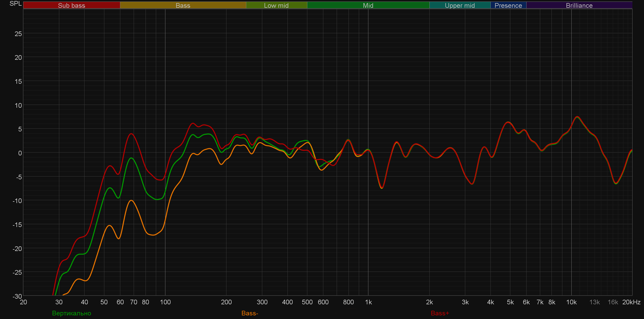Click the 0 dB SPL axis label

20,153
